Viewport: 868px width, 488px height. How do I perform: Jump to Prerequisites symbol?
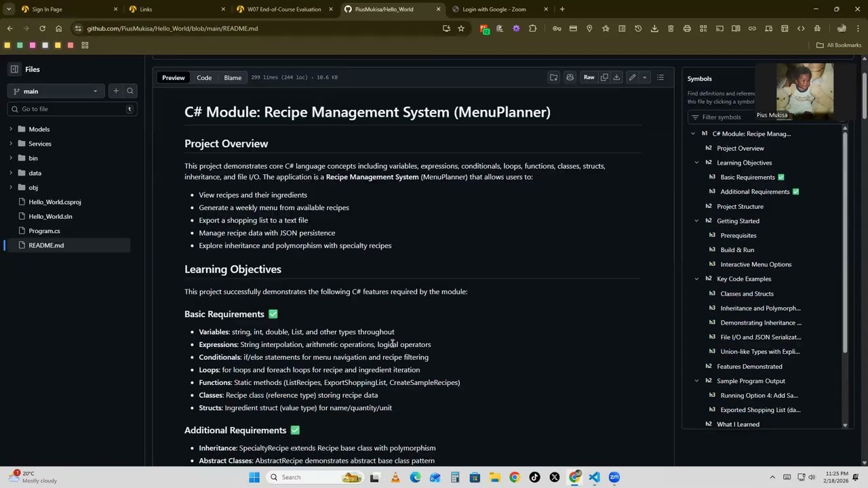[x=738, y=235]
